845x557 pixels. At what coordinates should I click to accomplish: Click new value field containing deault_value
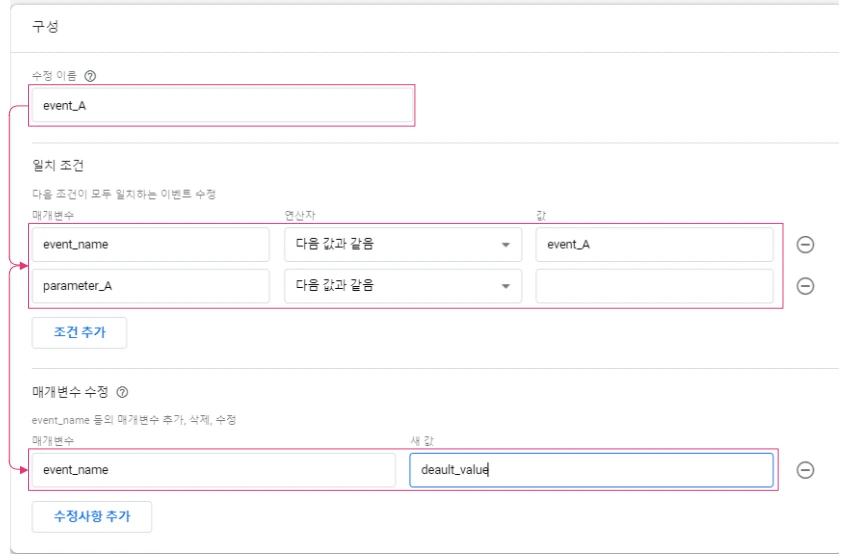point(591,470)
